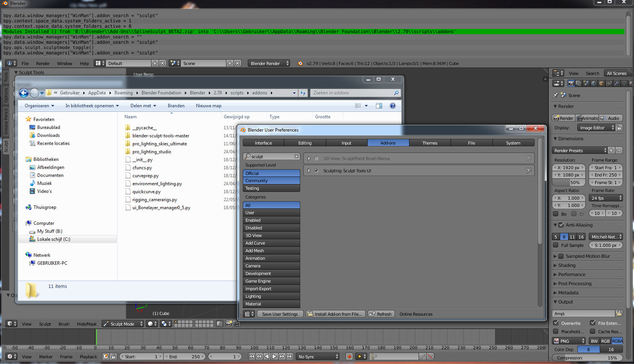
Task: Enable Sampled Motion Blur checkbox
Action: [x=561, y=256]
